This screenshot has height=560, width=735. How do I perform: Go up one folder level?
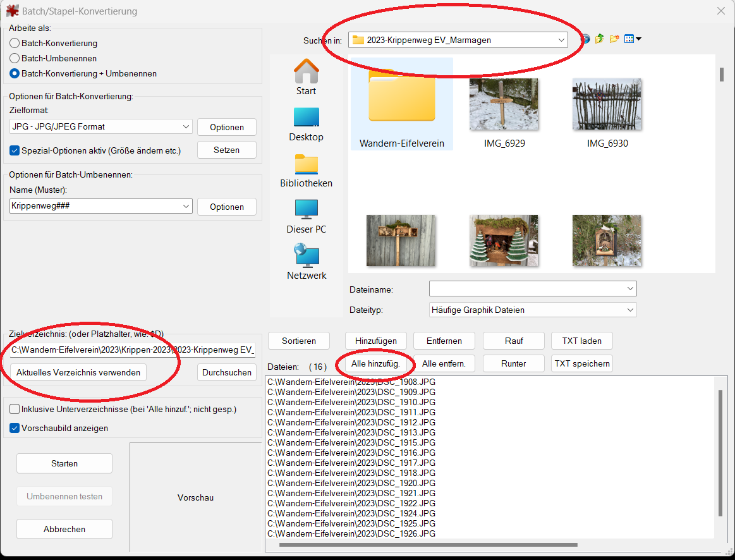599,39
